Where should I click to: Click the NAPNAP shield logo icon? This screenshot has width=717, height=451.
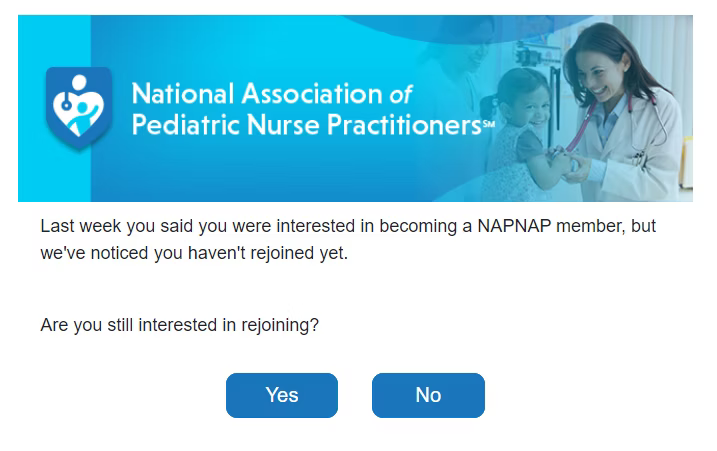coord(79,108)
